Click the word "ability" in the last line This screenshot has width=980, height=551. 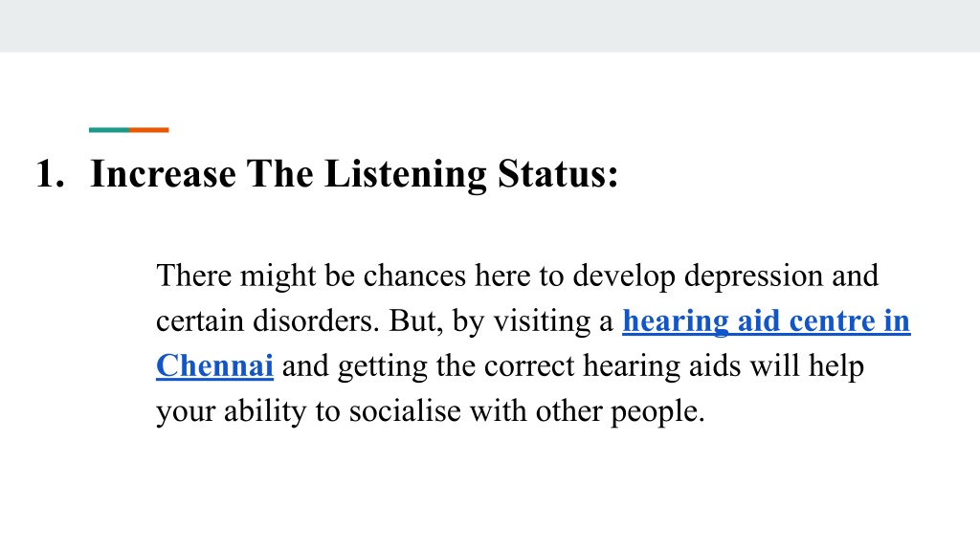(265, 412)
